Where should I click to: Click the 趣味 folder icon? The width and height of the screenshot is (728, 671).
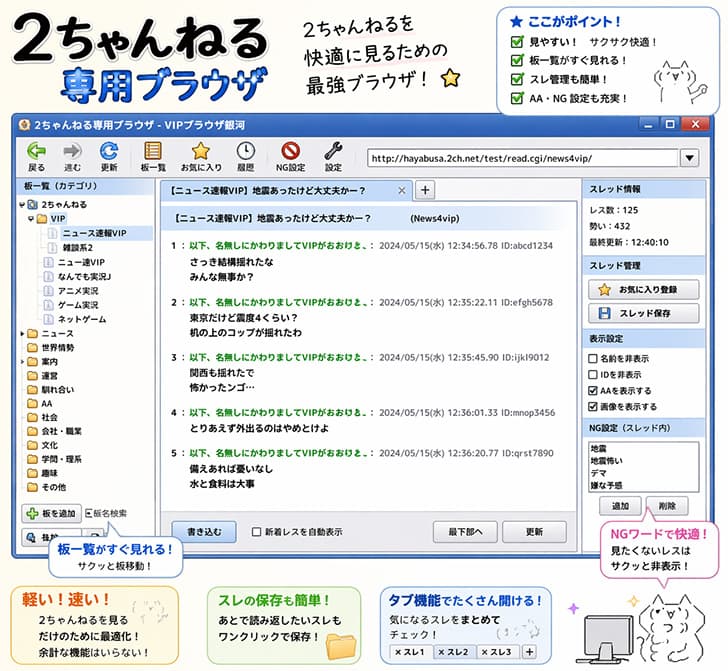tap(32, 473)
